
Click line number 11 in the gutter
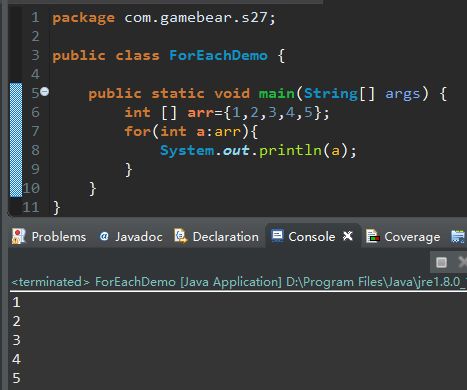31,207
